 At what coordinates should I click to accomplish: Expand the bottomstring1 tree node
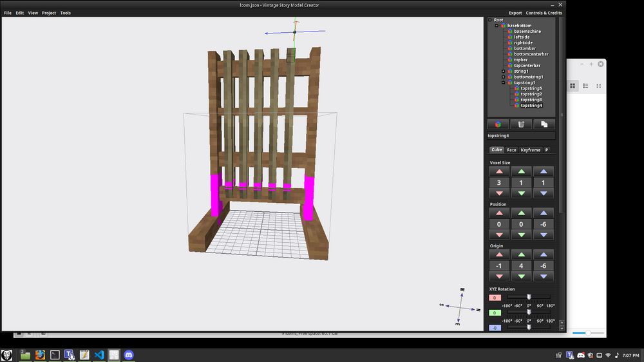[504, 77]
